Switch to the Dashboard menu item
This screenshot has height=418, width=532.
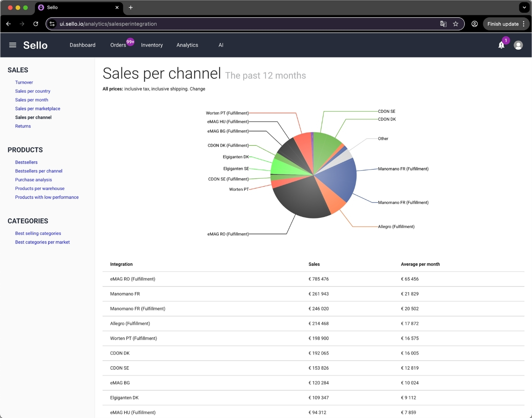click(82, 45)
